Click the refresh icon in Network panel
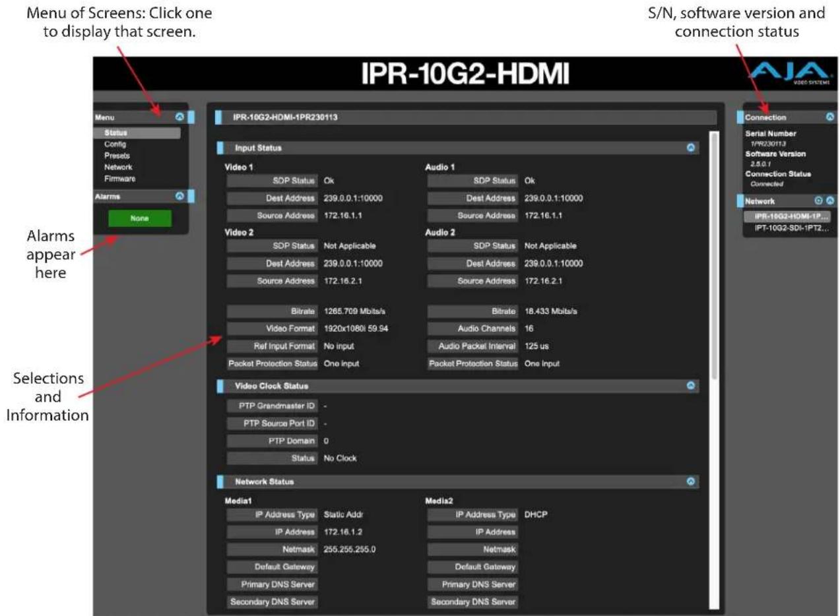The height and width of the screenshot is (616, 840). pos(820,200)
